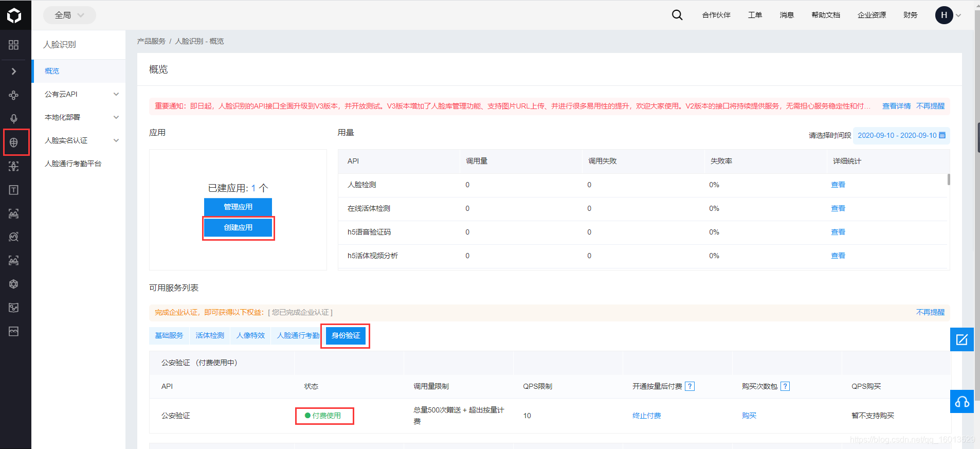
Task: Open the portrait image icon below the T icon
Action: [x=14, y=213]
